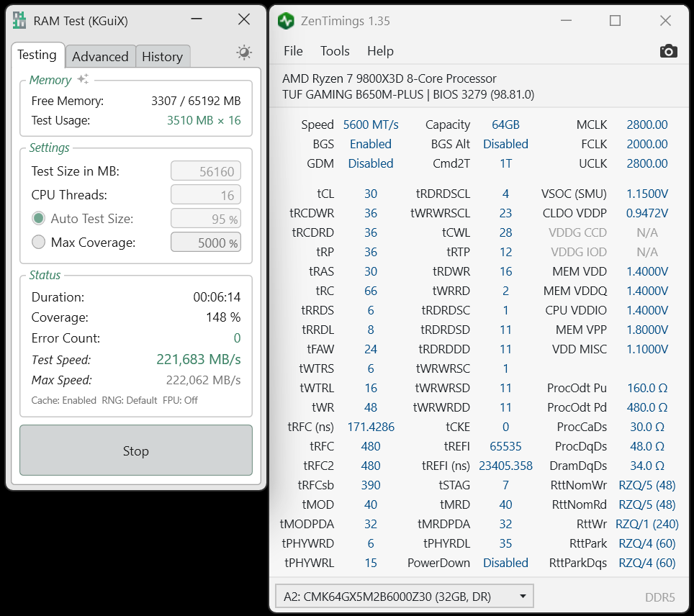Switch to the Advanced tab

(x=100, y=57)
